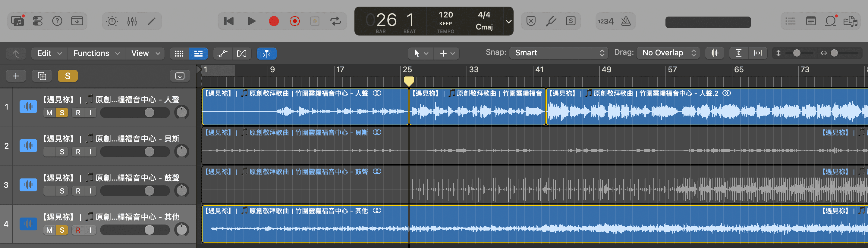Open Command-click marquee tool menu

(447, 53)
